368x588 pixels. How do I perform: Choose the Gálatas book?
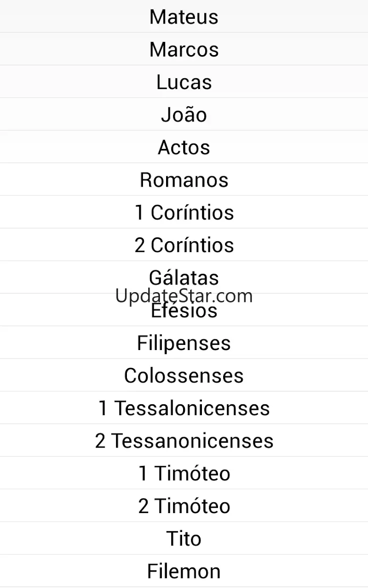pos(184,277)
